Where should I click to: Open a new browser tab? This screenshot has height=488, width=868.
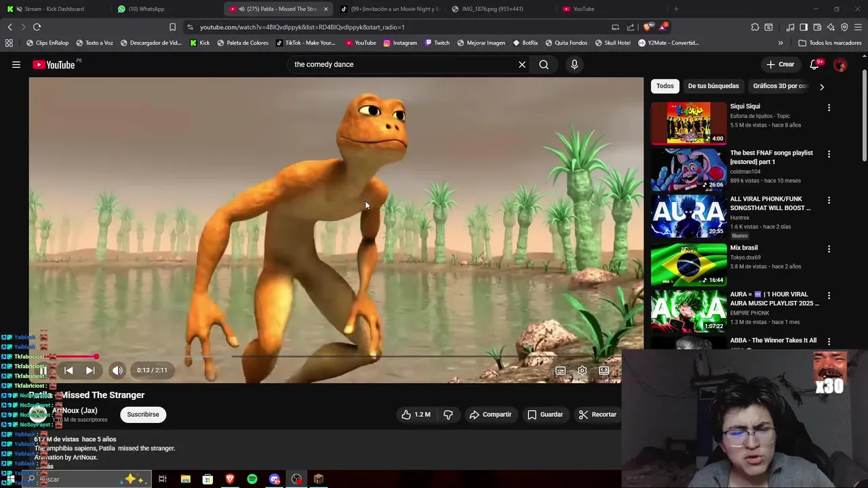(676, 9)
